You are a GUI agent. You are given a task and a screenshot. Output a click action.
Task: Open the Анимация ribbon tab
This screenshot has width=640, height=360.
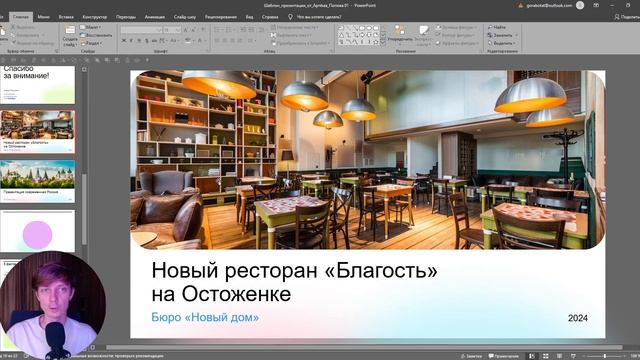tap(155, 17)
